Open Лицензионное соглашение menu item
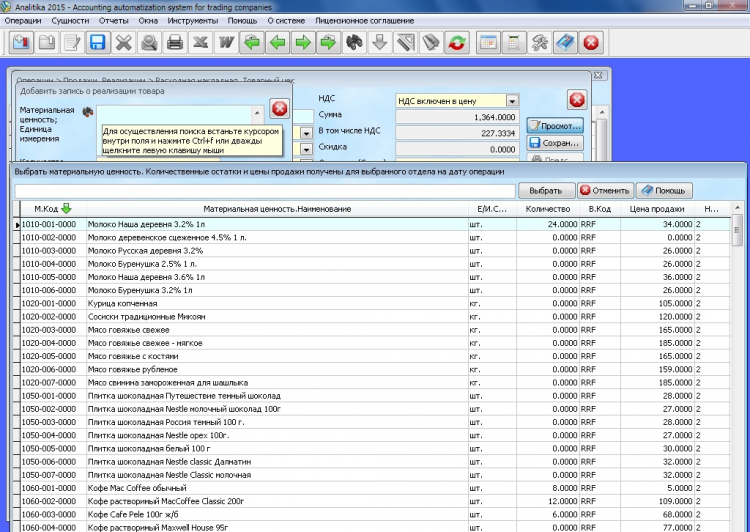 coord(364,21)
